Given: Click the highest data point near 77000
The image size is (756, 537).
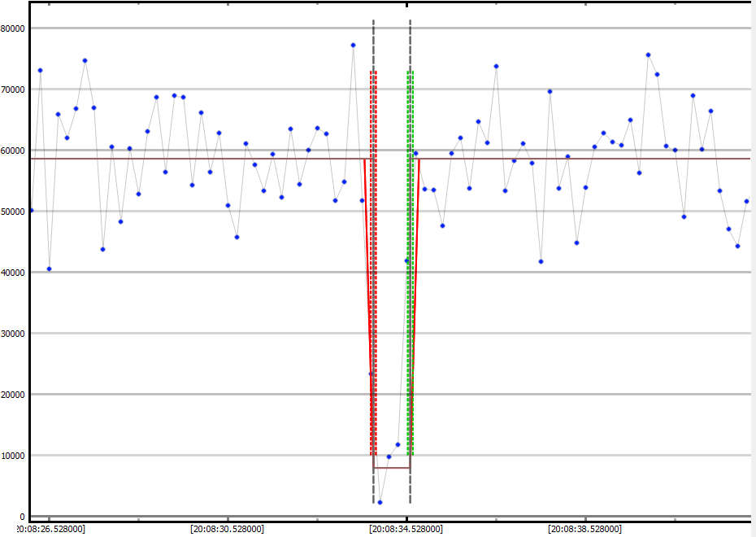Looking at the screenshot, I should pyautogui.click(x=353, y=45).
